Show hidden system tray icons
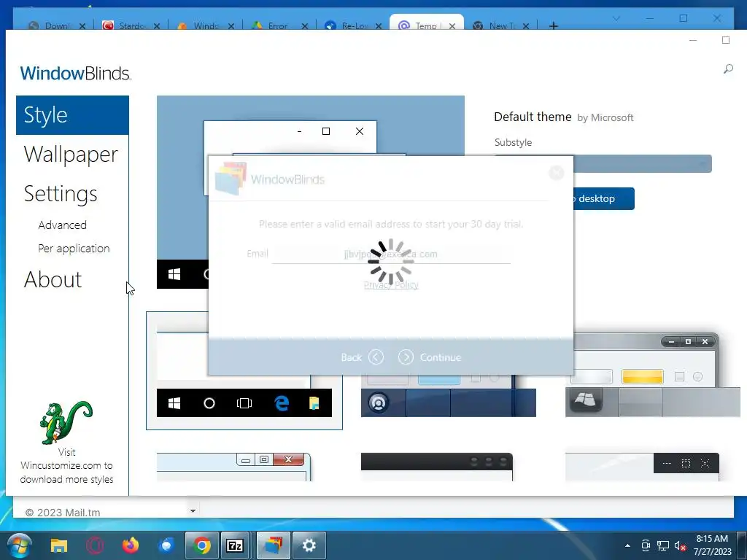This screenshot has height=560, width=747. click(627, 545)
